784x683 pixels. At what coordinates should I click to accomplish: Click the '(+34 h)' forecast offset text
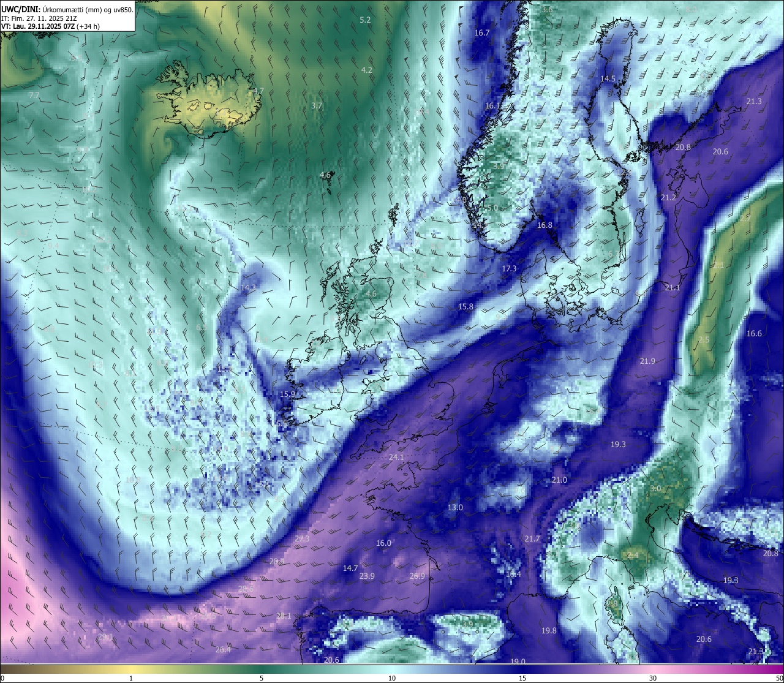88,26
